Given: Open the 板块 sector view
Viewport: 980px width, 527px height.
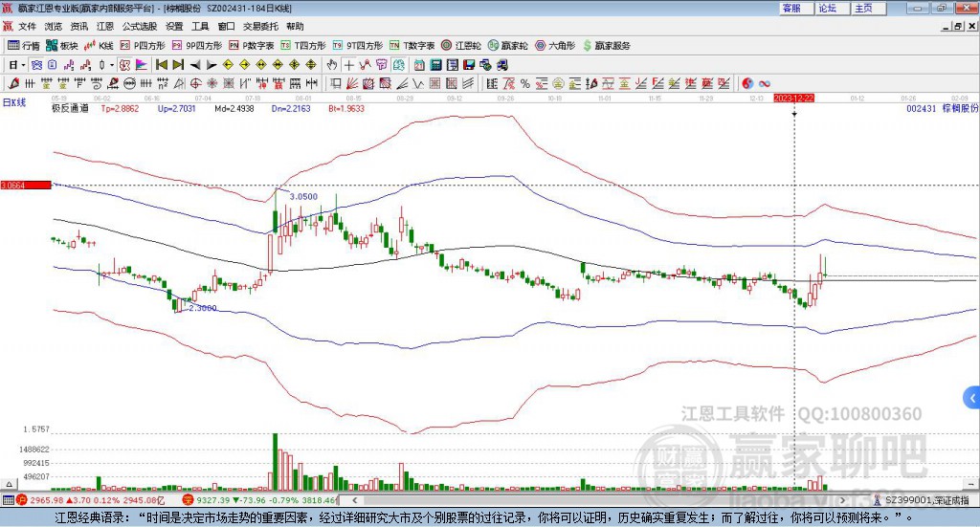Looking at the screenshot, I should click(61, 46).
